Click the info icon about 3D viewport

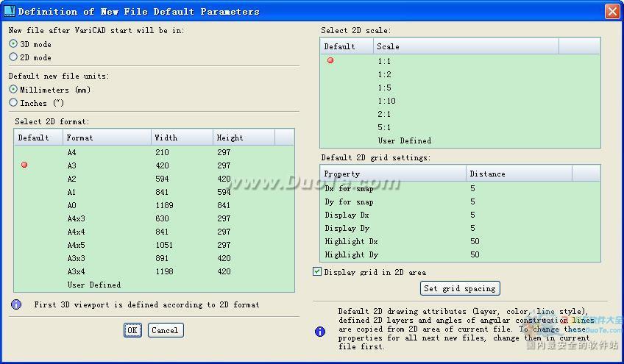click(x=16, y=304)
